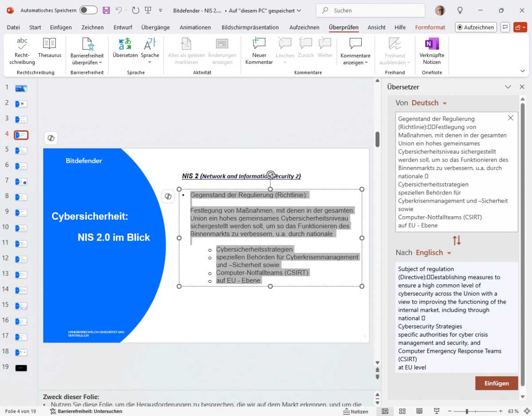Switch to Normal view icon
Image resolution: width=532 pixels, height=416 pixels.
click(x=386, y=411)
